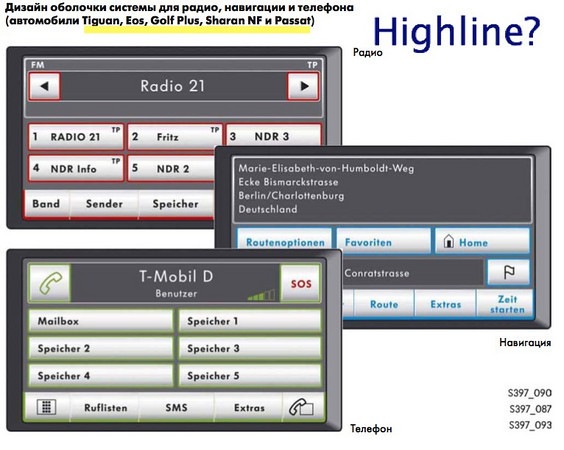Open Favoriten in navigation

coord(383,242)
